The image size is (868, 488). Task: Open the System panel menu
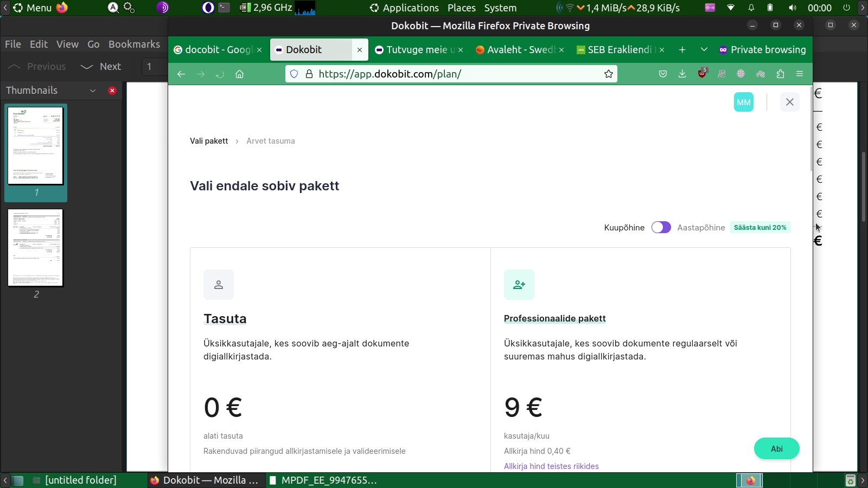500,8
